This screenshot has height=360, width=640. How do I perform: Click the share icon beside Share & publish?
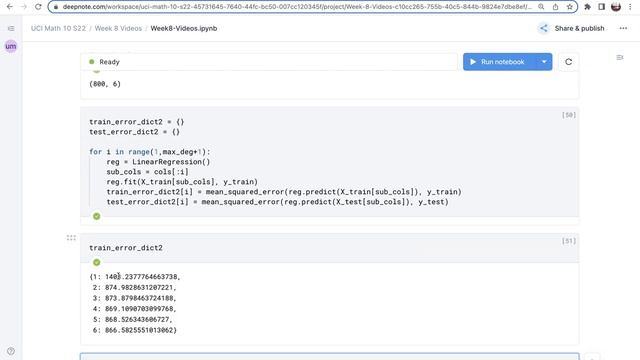pyautogui.click(x=544, y=29)
